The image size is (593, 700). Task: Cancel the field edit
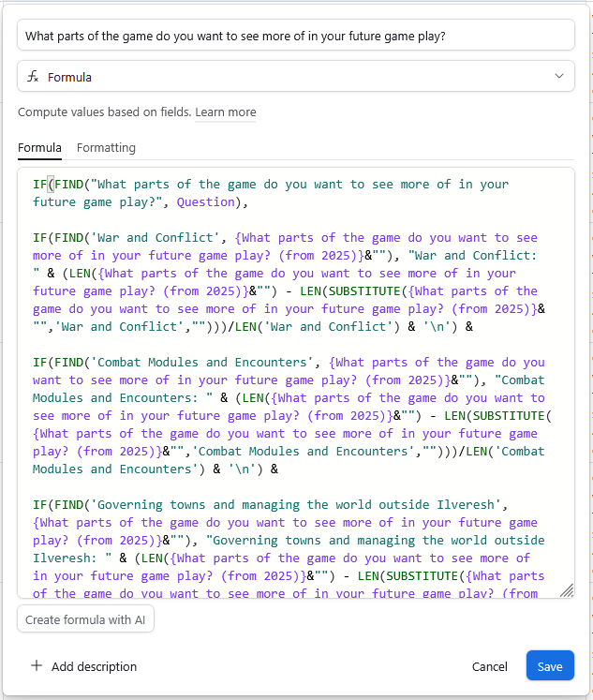[x=489, y=666]
